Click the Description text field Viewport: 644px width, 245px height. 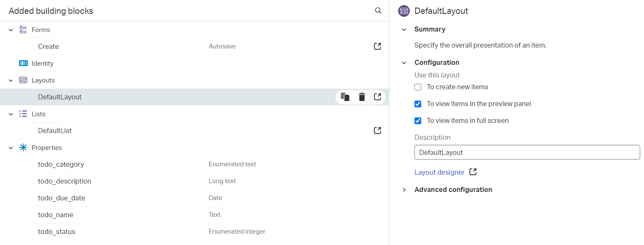(527, 152)
